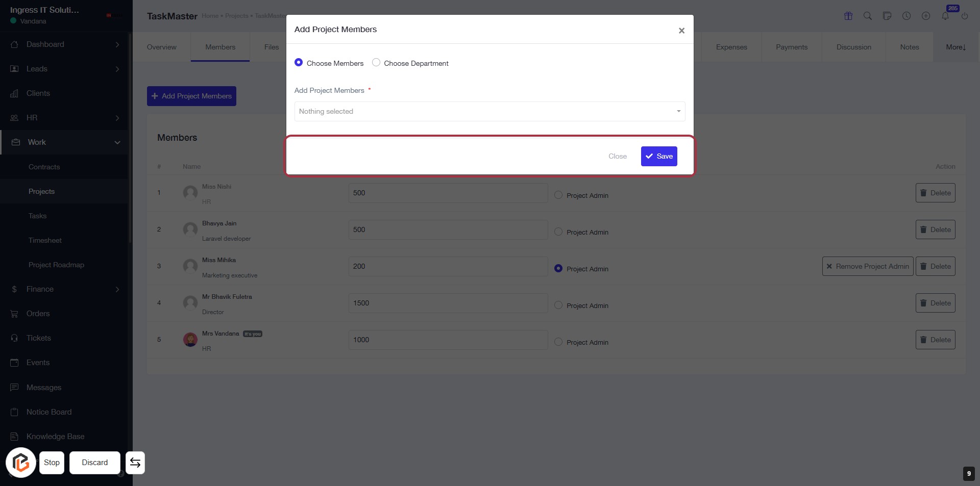The width and height of the screenshot is (980, 486).
Task: Click the clock timer icon
Action: click(906, 16)
